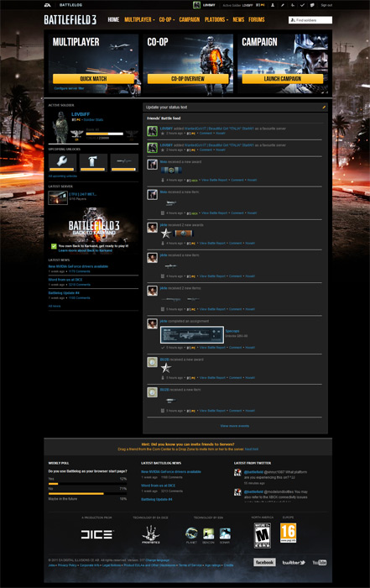Click the Co-op Overview button

188,78
